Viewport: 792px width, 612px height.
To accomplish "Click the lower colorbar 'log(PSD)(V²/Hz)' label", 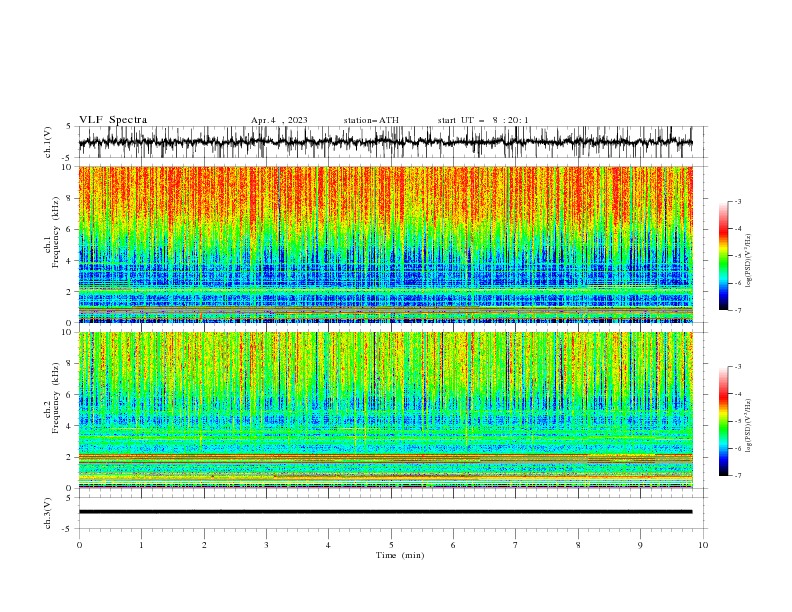I will pos(749,426).
